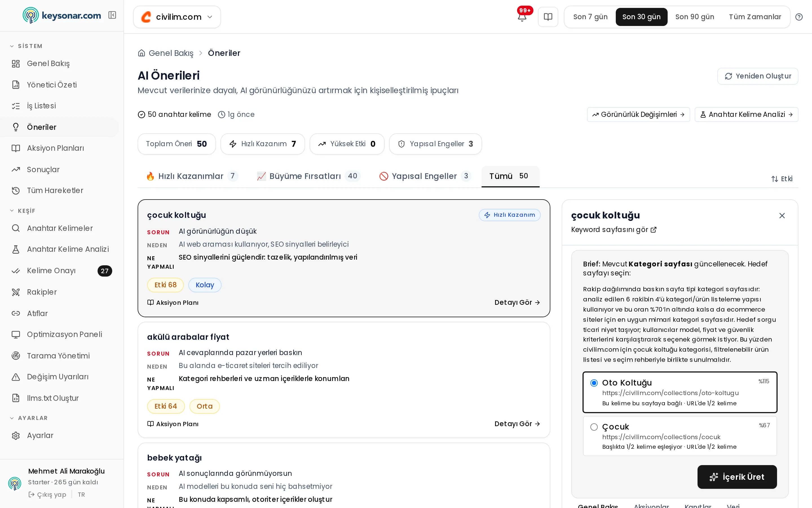Screen dimensions: 812x508
Task: Click the Optimizasyon Paneli monitor icon
Action: coord(16,334)
